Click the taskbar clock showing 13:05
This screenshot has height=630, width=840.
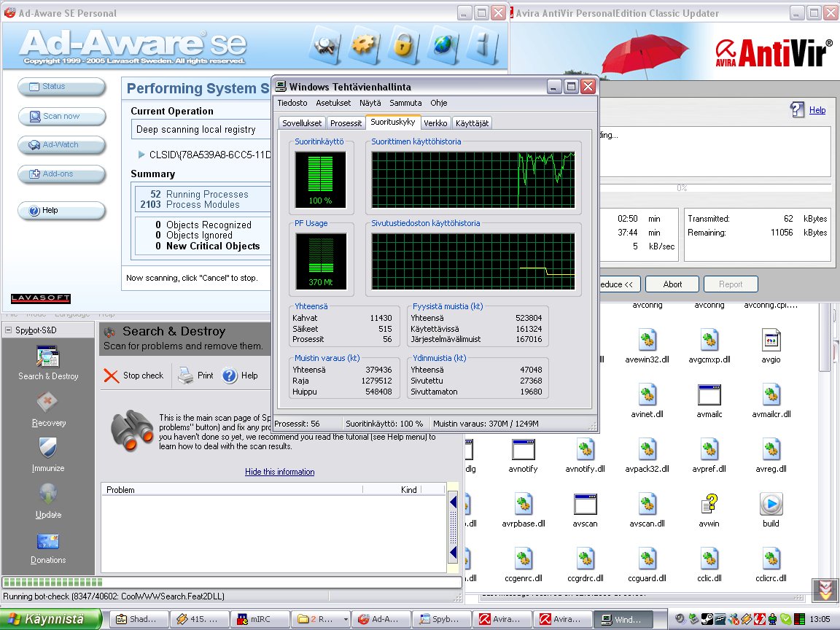tap(820, 619)
